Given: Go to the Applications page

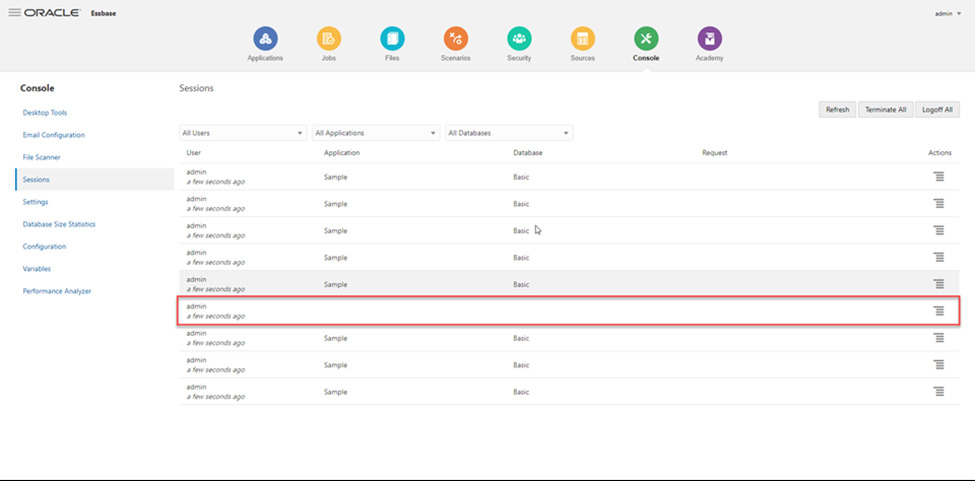Looking at the screenshot, I should [265, 45].
